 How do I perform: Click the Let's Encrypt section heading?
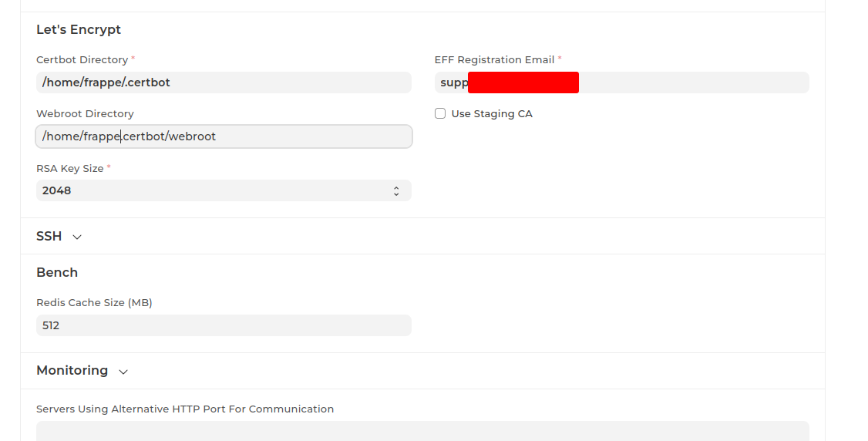(x=79, y=30)
